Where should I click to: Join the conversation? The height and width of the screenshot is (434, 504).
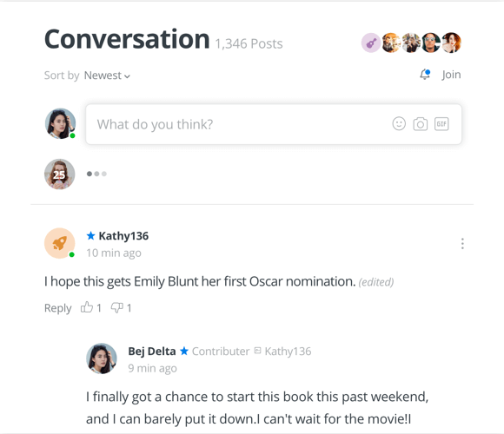[x=451, y=75]
